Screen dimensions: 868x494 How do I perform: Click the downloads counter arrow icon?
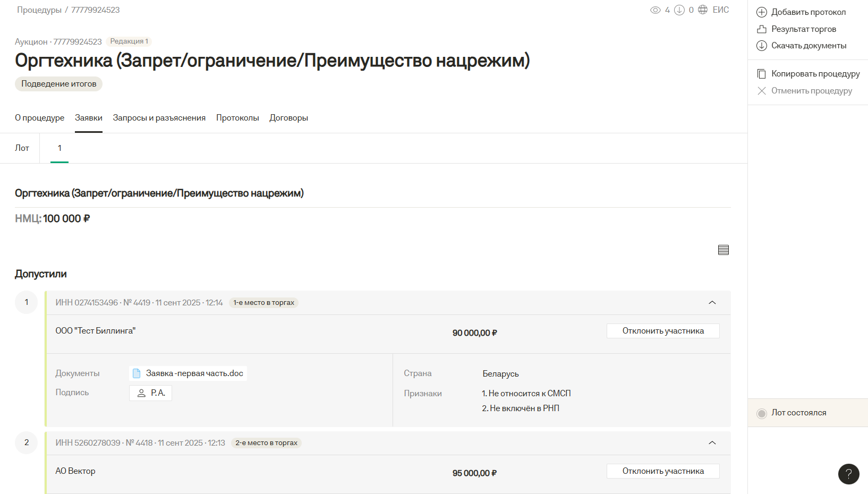click(x=679, y=10)
